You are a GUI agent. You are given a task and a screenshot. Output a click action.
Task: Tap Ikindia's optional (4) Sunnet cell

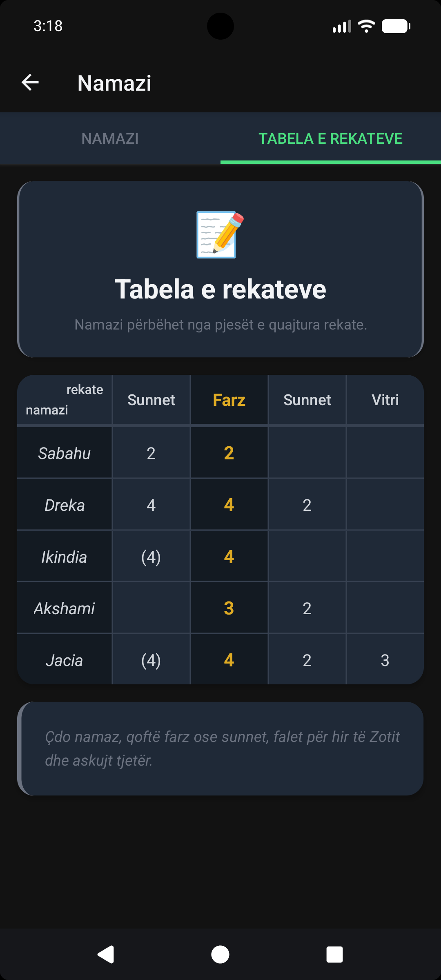[151, 557]
